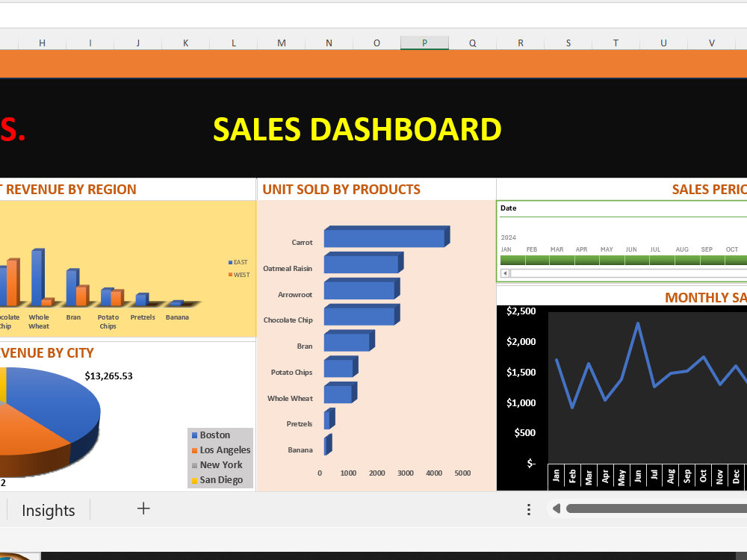Click the Jan label on monthly chart axis

pyautogui.click(x=556, y=475)
